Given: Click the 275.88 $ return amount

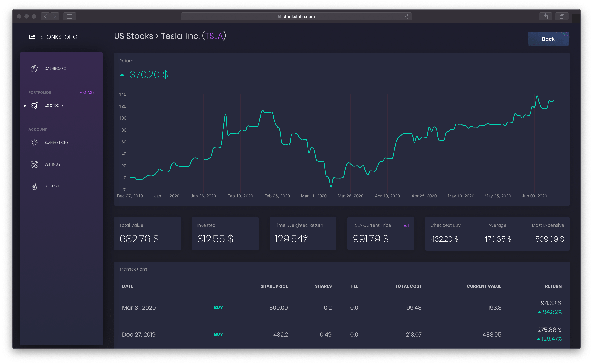Looking at the screenshot, I should [x=549, y=330].
